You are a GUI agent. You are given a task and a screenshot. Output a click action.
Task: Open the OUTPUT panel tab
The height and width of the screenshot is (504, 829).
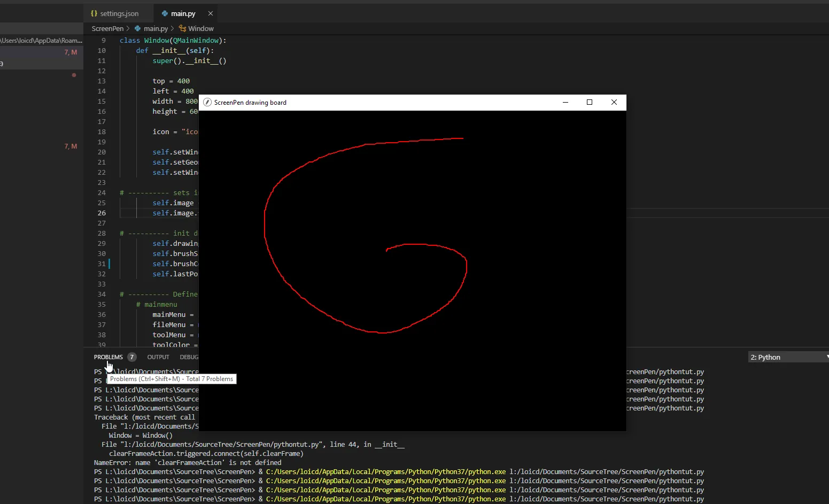point(158,357)
